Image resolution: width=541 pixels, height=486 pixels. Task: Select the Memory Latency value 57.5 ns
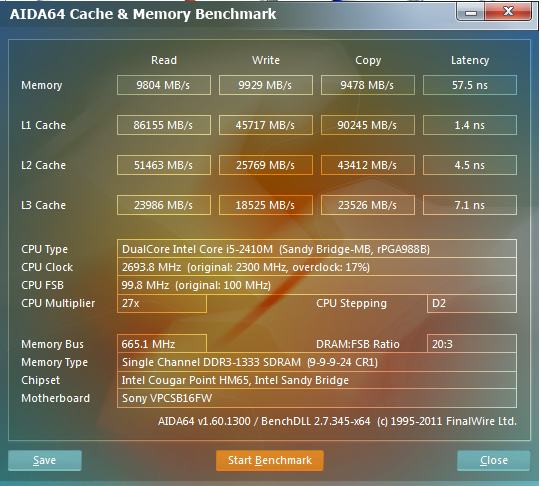point(470,85)
